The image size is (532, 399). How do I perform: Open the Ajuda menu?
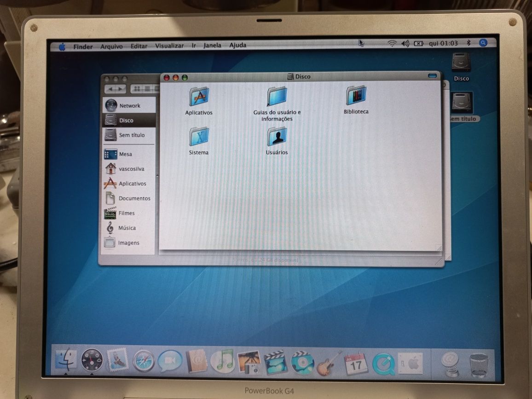pyautogui.click(x=238, y=45)
